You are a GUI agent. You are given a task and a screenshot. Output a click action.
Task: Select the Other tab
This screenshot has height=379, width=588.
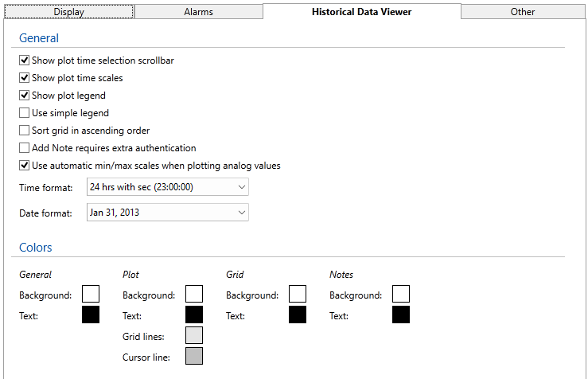(x=523, y=12)
